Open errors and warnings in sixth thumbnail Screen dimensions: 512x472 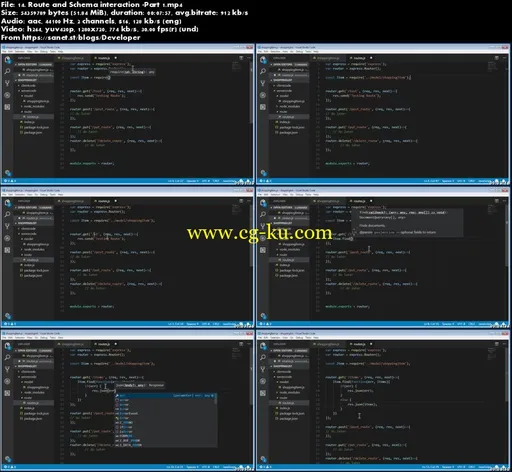265,467
